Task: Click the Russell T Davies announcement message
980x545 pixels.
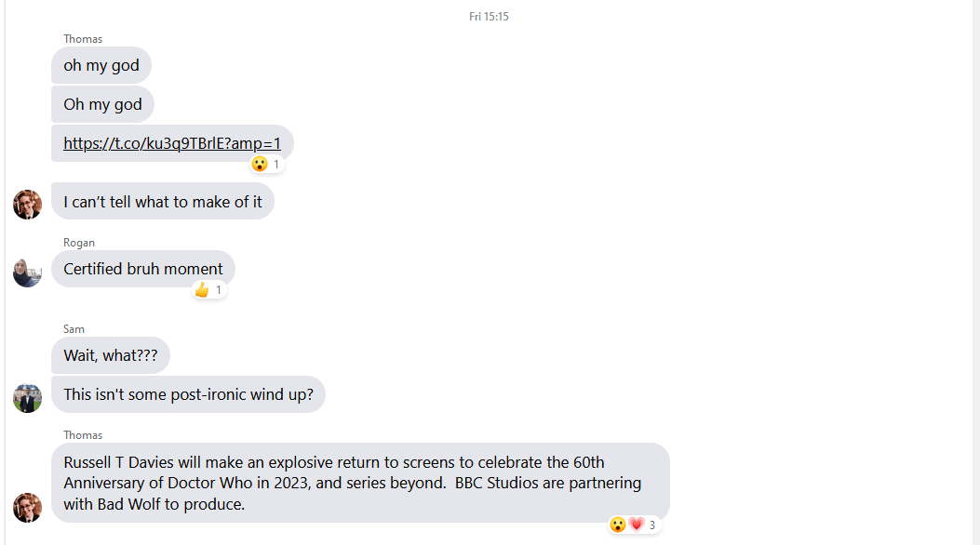Action: click(360, 483)
